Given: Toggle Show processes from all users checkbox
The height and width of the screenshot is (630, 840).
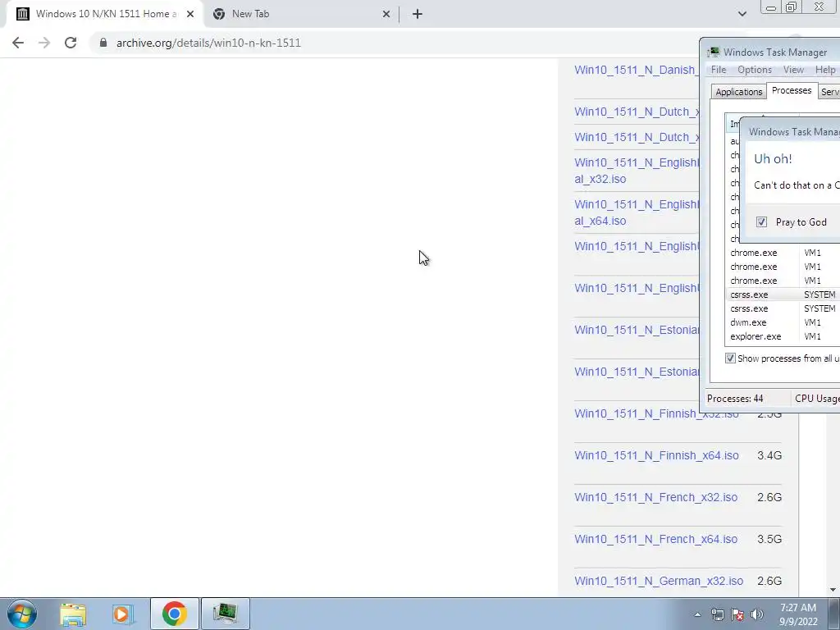Looking at the screenshot, I should [730, 358].
